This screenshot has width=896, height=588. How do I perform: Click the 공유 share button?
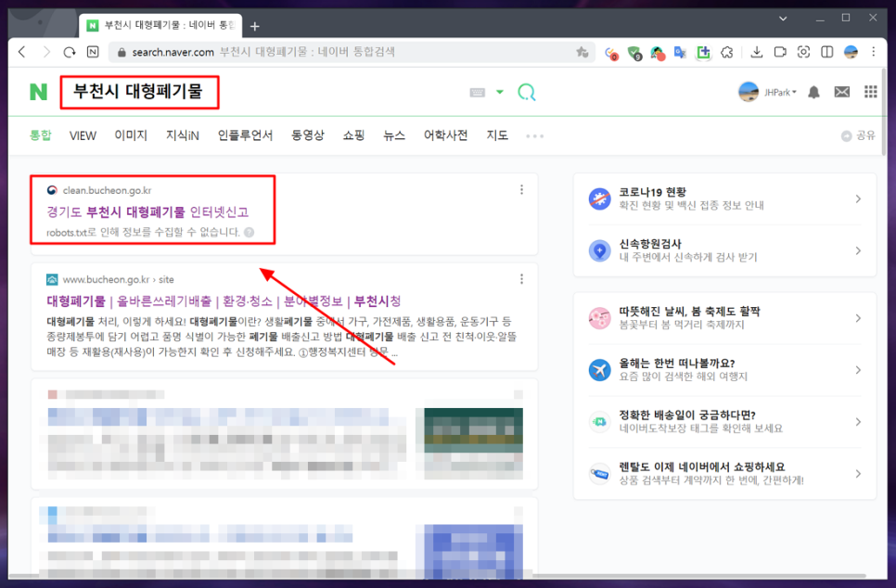pyautogui.click(x=858, y=135)
